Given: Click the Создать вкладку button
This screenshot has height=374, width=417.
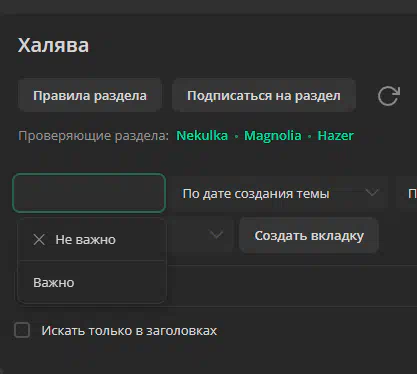Looking at the screenshot, I should 309,235.
